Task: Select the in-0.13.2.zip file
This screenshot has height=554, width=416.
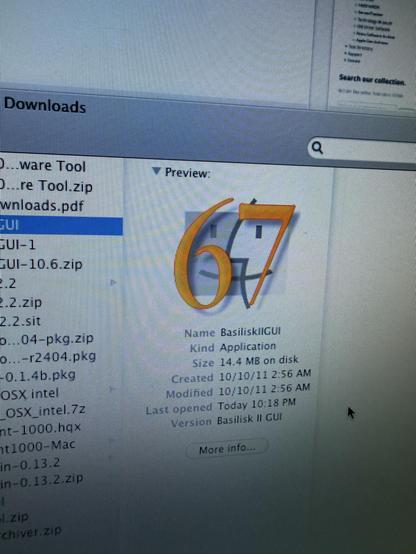Action: pos(42,480)
